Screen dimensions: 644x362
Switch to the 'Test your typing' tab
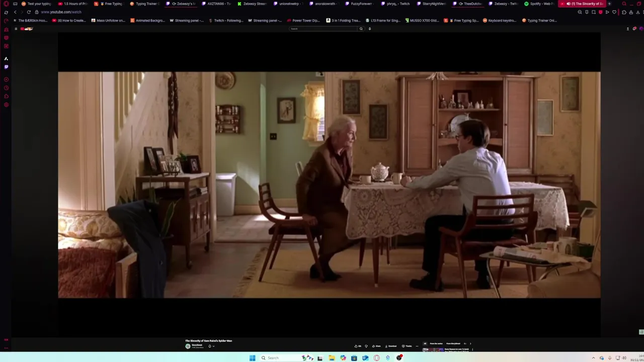[37, 4]
